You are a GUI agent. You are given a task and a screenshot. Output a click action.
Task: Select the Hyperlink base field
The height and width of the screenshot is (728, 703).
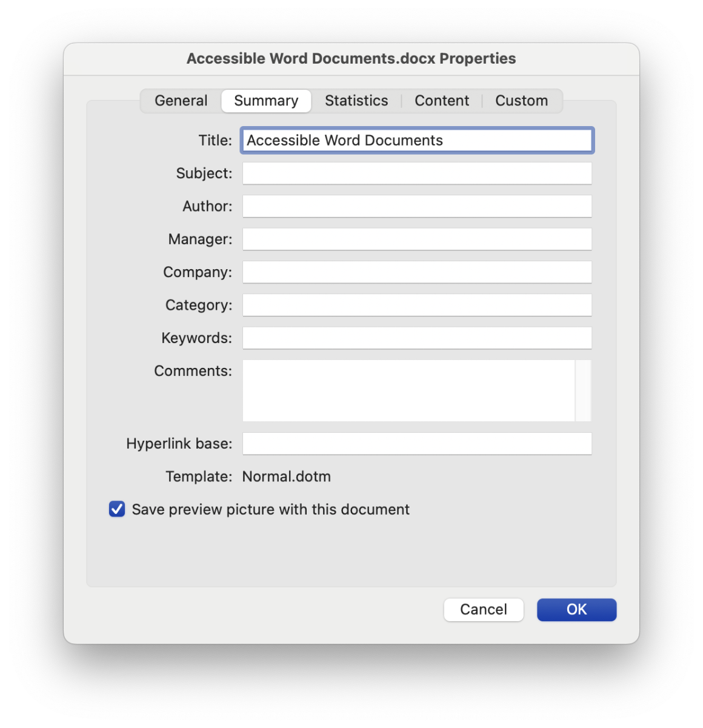tap(416, 443)
